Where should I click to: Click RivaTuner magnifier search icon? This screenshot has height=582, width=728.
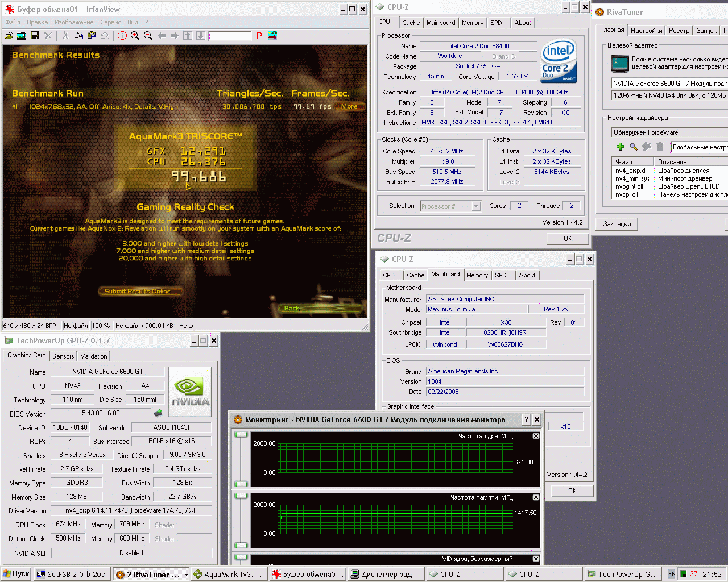pos(634,147)
